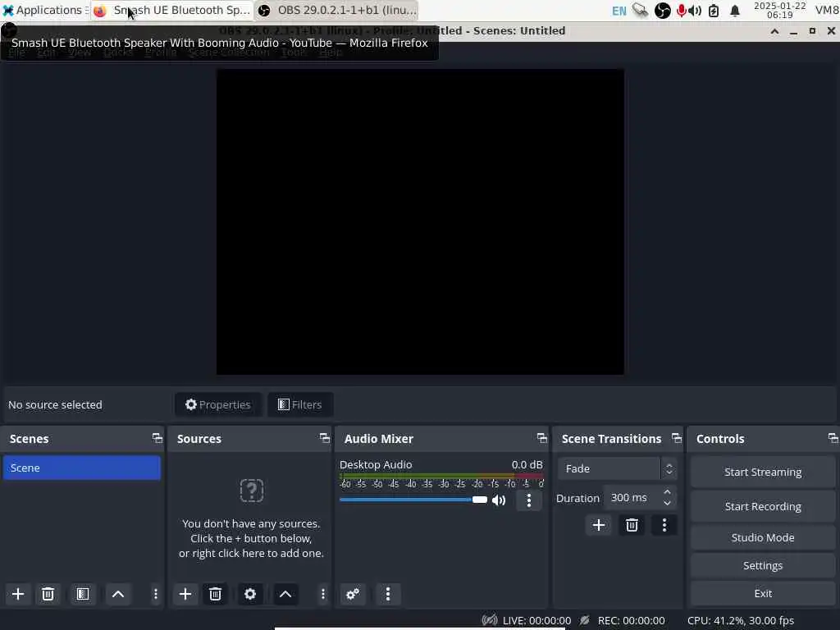
Task: Open Properties for selected source
Action: [218, 404]
